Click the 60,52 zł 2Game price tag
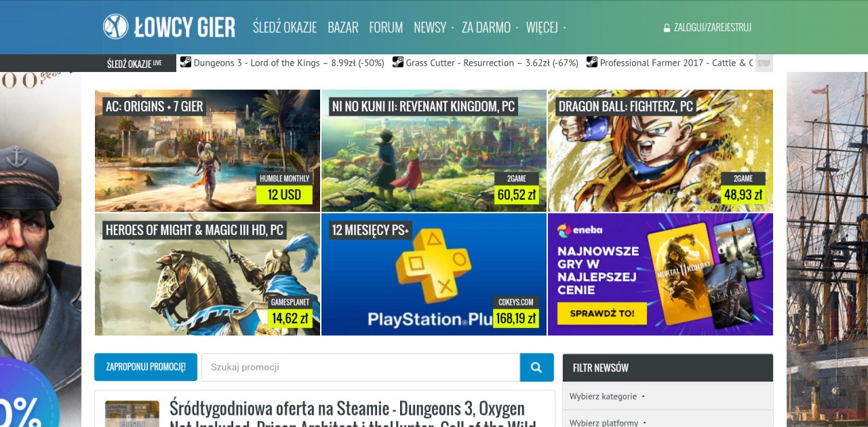Viewport: 868px width, 427px height. click(517, 195)
